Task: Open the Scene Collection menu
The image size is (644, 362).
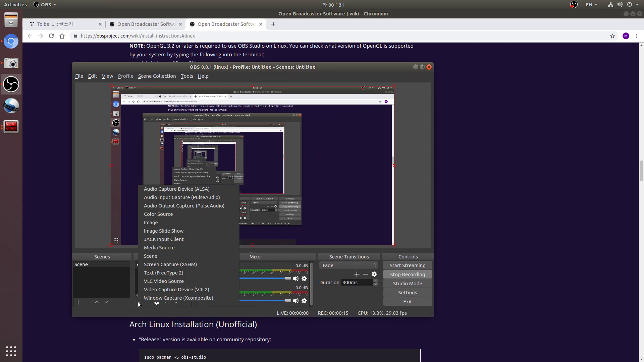Action: (x=157, y=76)
